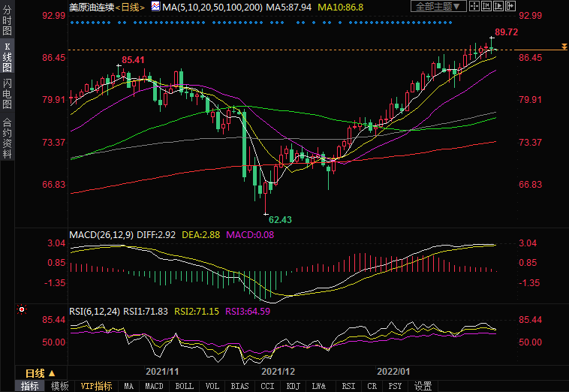Switch the indicator to KDJ

pyautogui.click(x=293, y=386)
